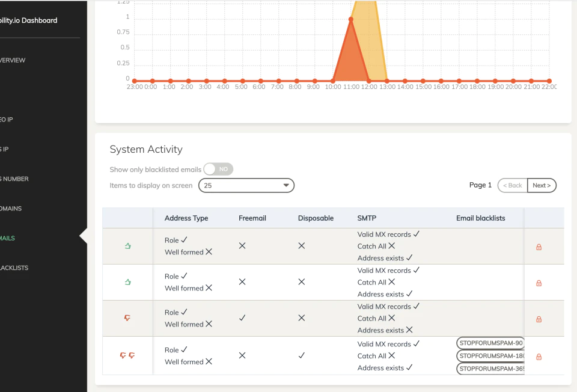Click green thumbs-up icon in first row

coord(127,246)
